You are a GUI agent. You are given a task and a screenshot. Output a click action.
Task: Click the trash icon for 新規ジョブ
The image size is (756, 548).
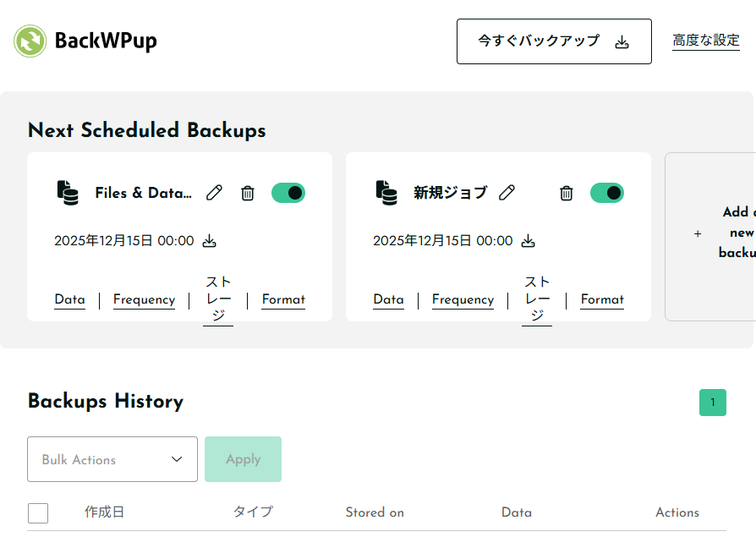(567, 193)
